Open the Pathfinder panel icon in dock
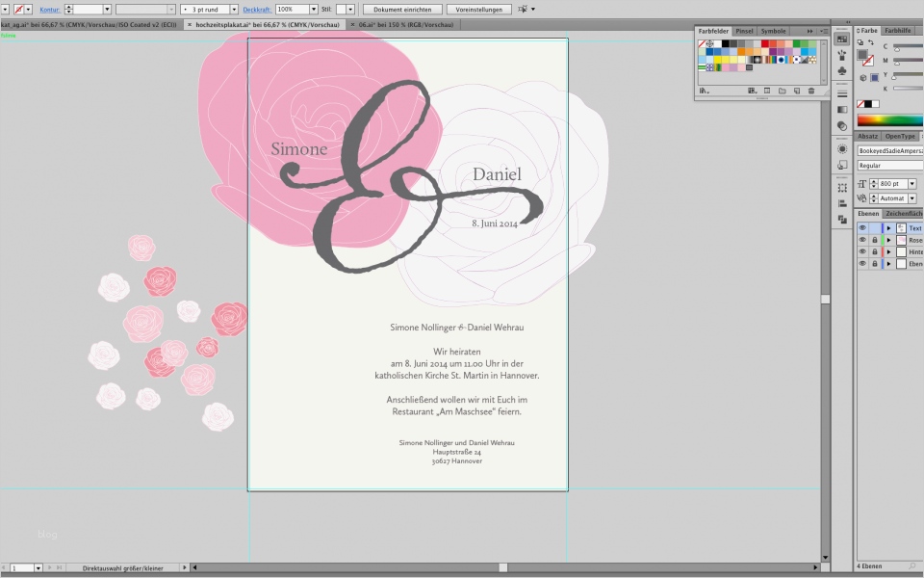This screenshot has width=924, height=578. coord(842,219)
